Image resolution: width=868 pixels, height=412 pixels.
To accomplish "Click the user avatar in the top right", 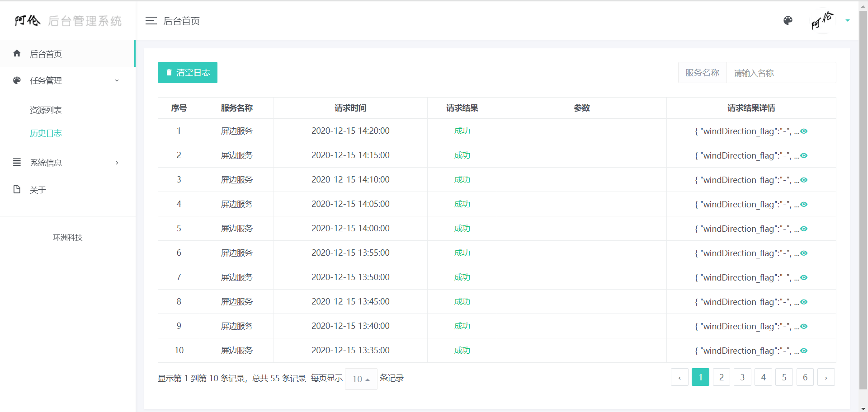I will tap(822, 21).
